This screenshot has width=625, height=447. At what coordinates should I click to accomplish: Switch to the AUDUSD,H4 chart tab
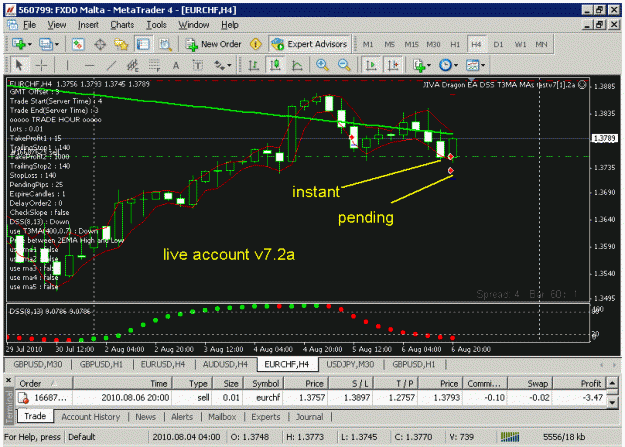pyautogui.click(x=225, y=364)
